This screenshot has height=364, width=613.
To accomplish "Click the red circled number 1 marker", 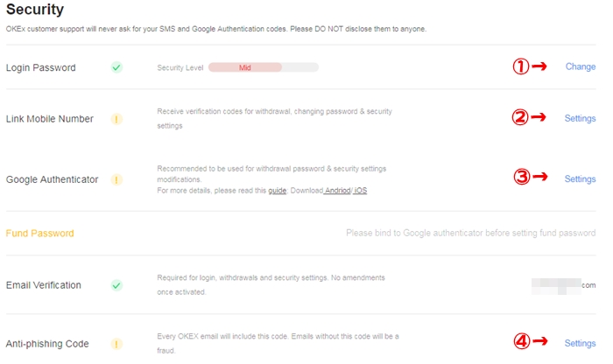I will [521, 66].
